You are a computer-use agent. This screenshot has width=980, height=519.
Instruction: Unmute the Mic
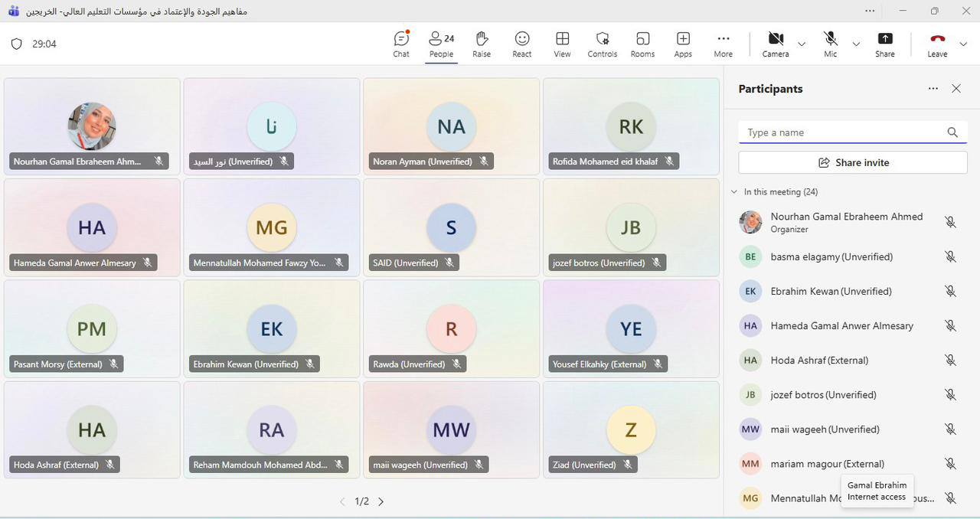tap(830, 44)
